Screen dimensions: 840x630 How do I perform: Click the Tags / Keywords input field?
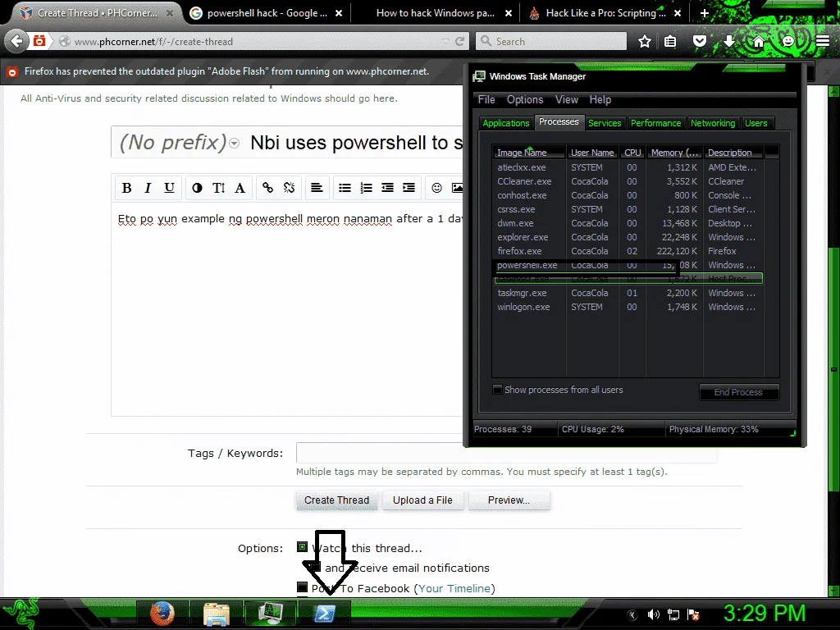tap(506, 453)
